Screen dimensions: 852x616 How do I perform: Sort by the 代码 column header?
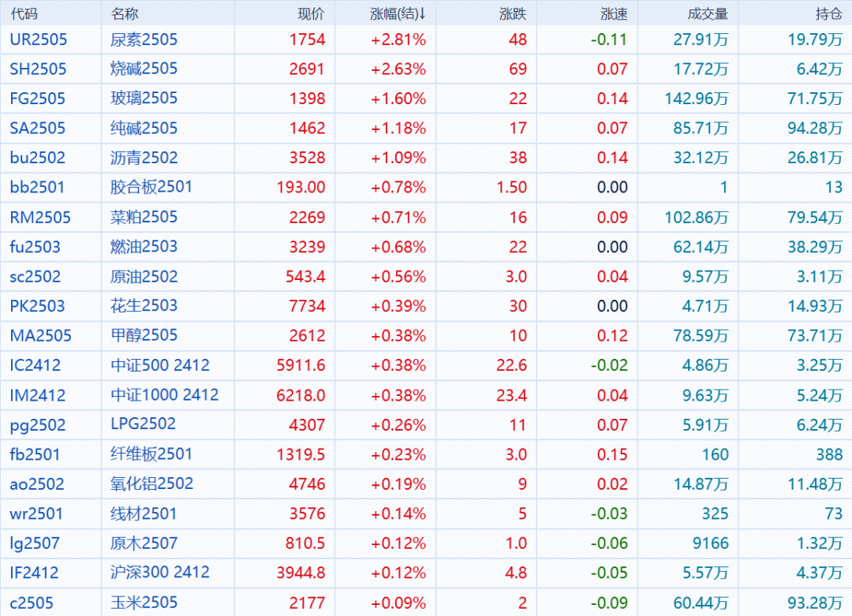point(24,13)
